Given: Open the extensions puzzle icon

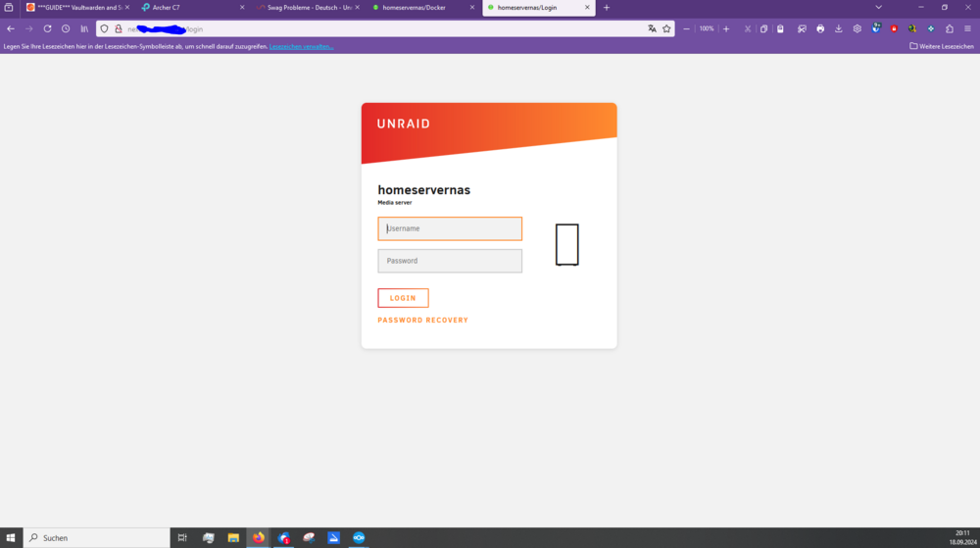Looking at the screenshot, I should click(x=950, y=28).
